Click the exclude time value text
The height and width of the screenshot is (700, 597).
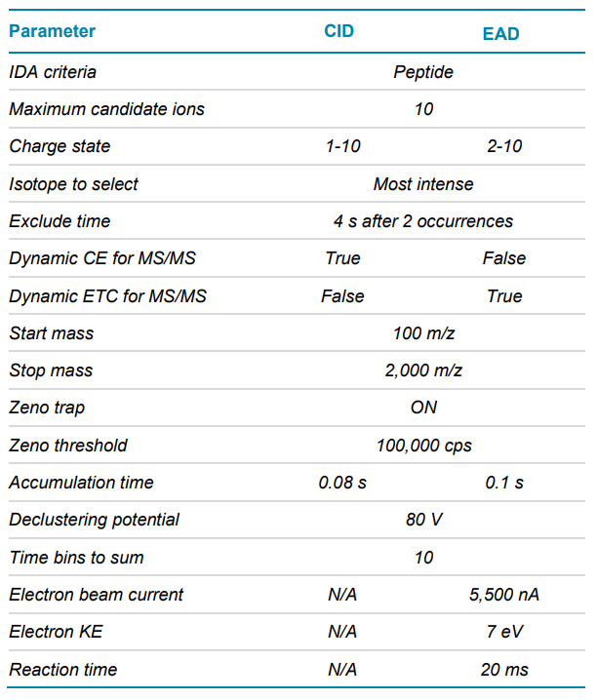(x=423, y=221)
